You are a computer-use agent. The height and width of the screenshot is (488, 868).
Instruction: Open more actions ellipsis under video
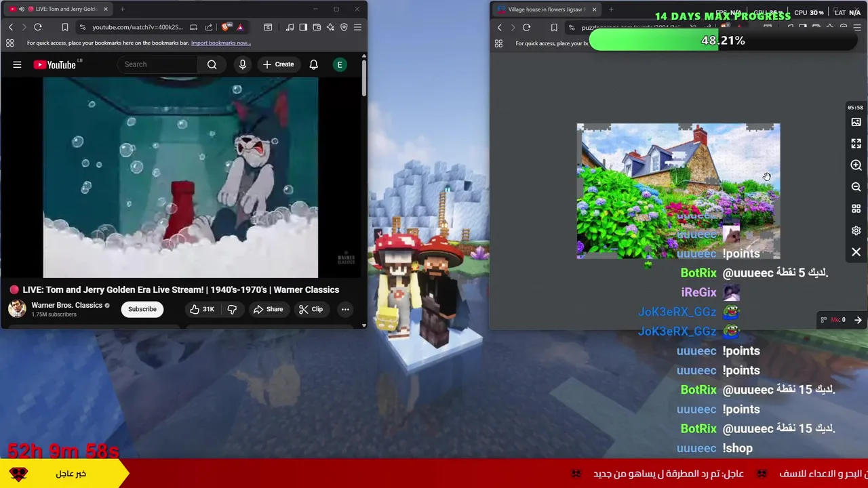(x=345, y=309)
